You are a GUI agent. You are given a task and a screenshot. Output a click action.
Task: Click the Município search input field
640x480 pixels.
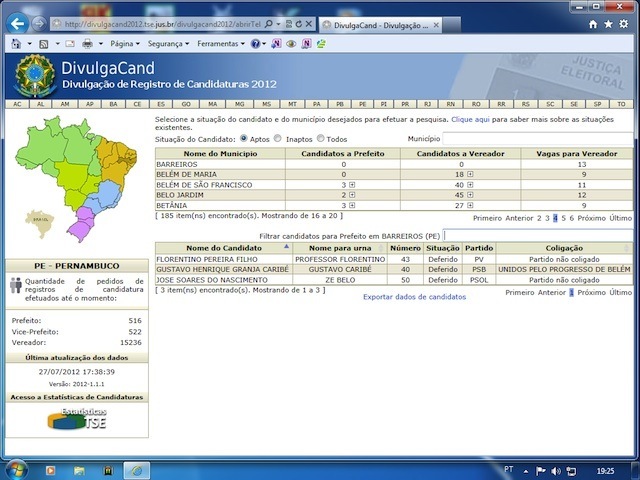(x=537, y=139)
